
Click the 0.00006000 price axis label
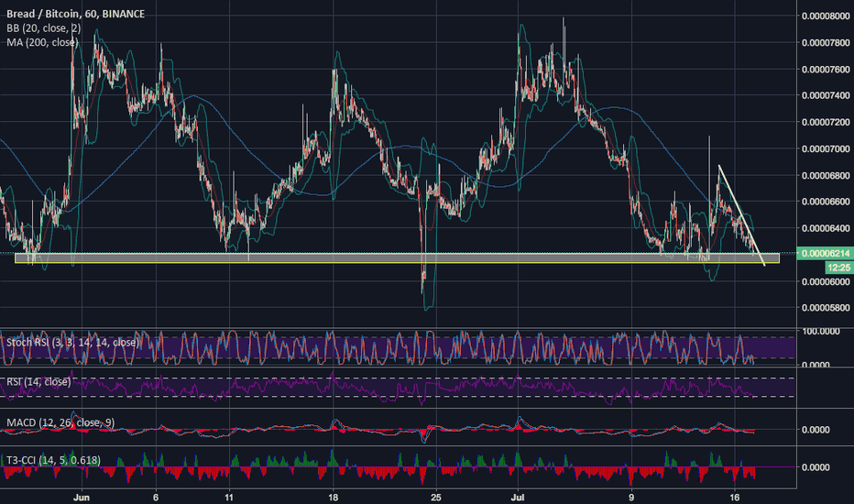pos(826,281)
